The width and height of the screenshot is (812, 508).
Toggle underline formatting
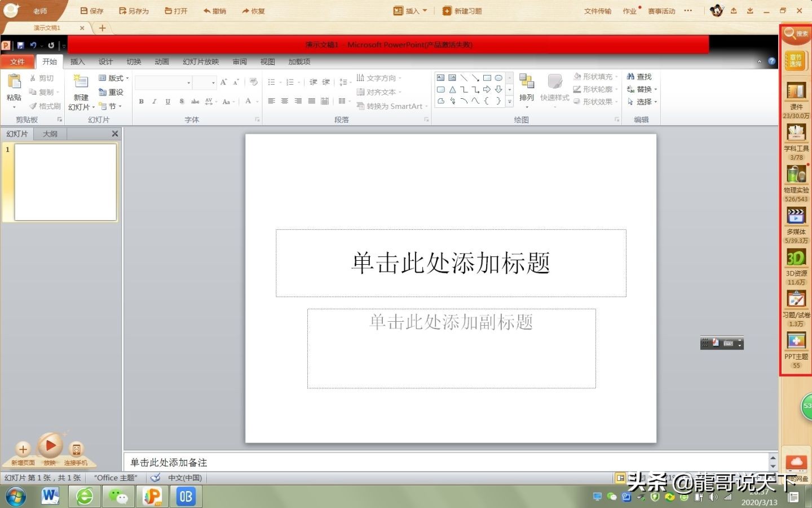click(167, 102)
